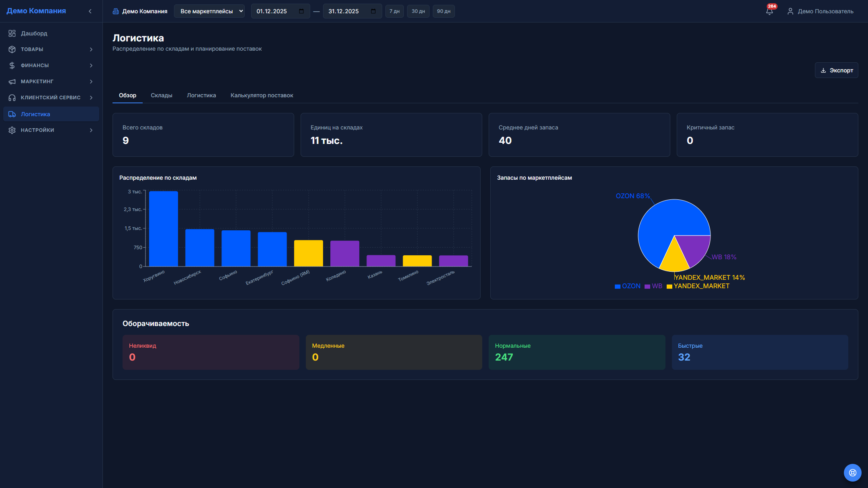Open the start date calendar picker icon
The image size is (868, 488).
point(301,11)
